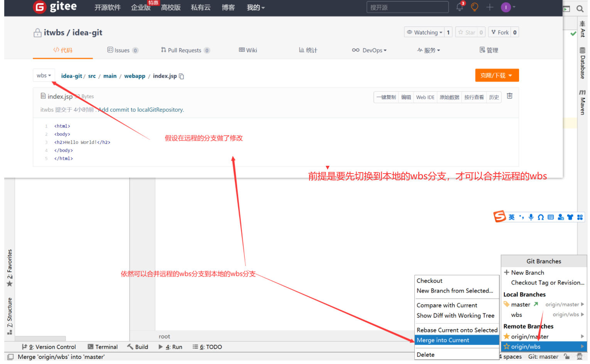Image resolution: width=590 pixels, height=364 pixels.
Task: Click the Sogou skin shirt icon
Action: pos(570,217)
